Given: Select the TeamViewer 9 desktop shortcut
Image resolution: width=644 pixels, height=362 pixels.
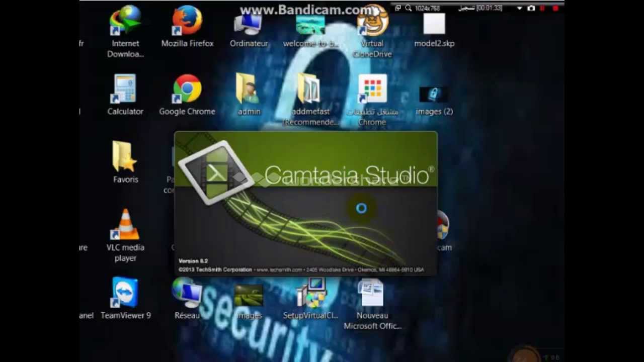Looking at the screenshot, I should pos(125,298).
